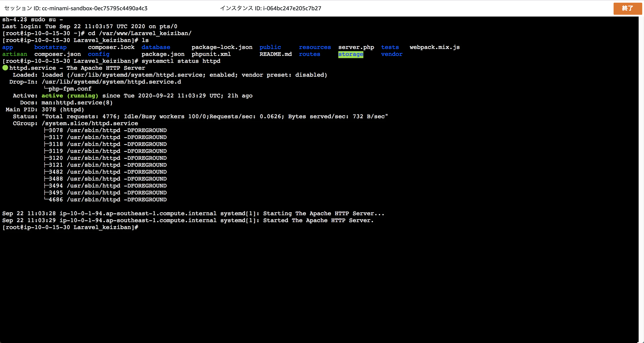Screen dimensions: 644x343
Task: Click the 'Docs: man:httpd.service(8)' line
Action: [66, 103]
